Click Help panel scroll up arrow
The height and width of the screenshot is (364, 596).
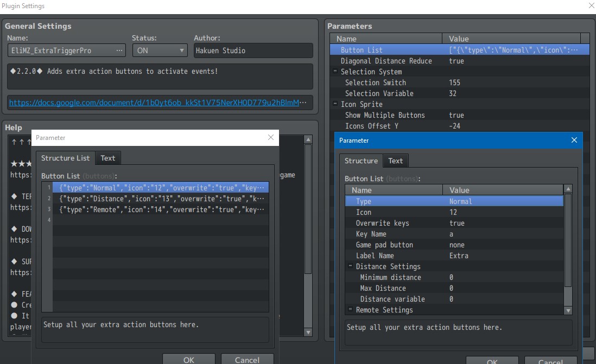coord(308,139)
